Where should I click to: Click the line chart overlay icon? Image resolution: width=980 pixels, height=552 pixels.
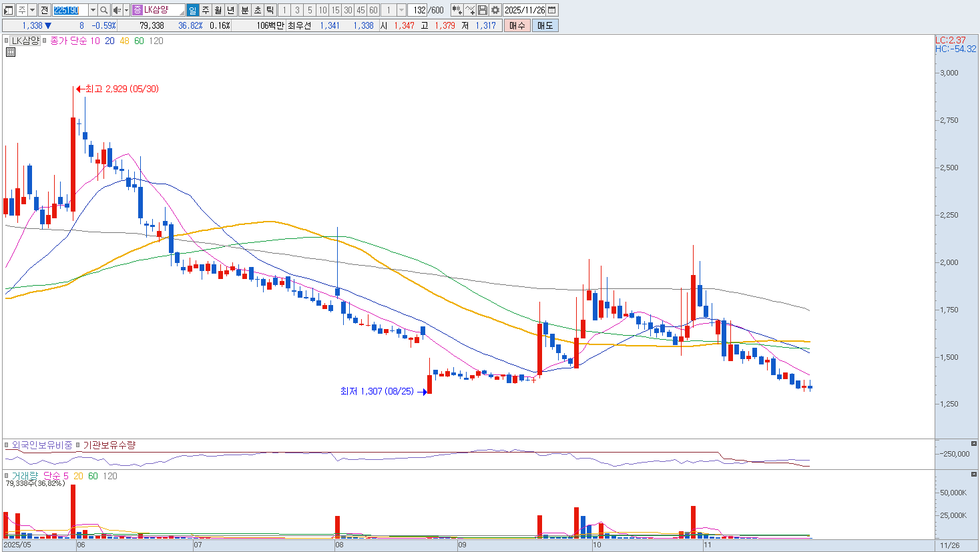click(470, 10)
